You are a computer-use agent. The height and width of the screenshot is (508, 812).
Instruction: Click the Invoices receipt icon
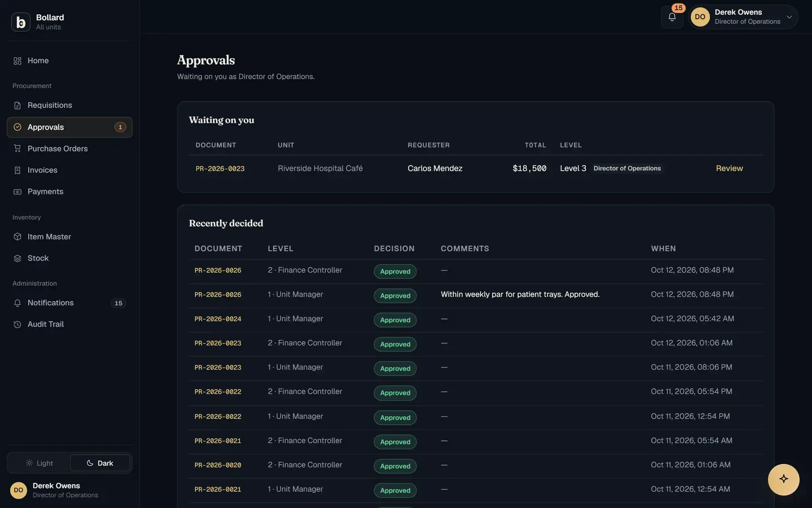17,170
